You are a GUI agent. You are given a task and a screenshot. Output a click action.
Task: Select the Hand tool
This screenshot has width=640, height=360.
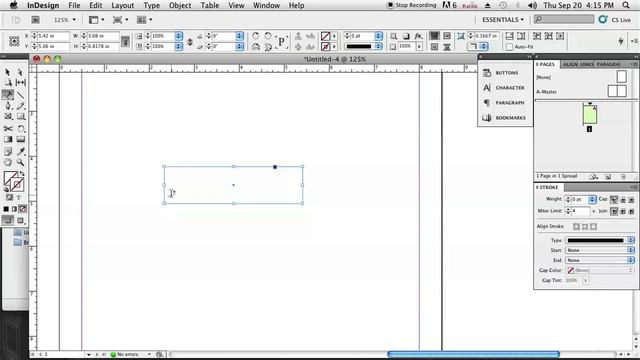pos(8,162)
